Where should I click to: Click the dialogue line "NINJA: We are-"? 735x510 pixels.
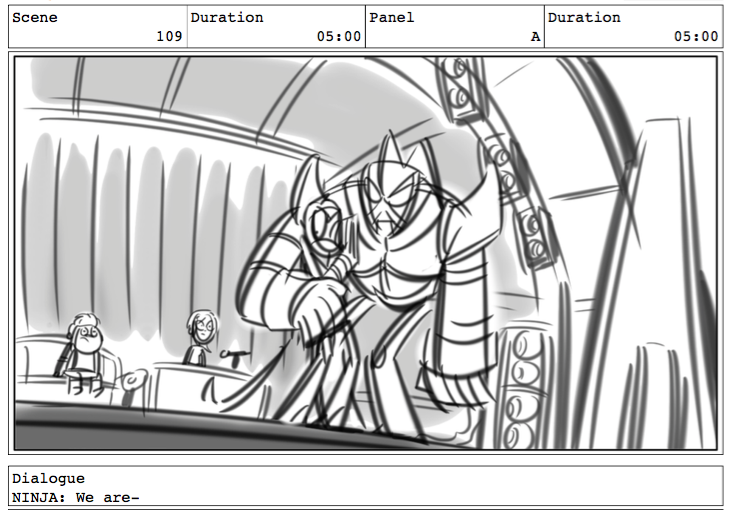click(75, 497)
